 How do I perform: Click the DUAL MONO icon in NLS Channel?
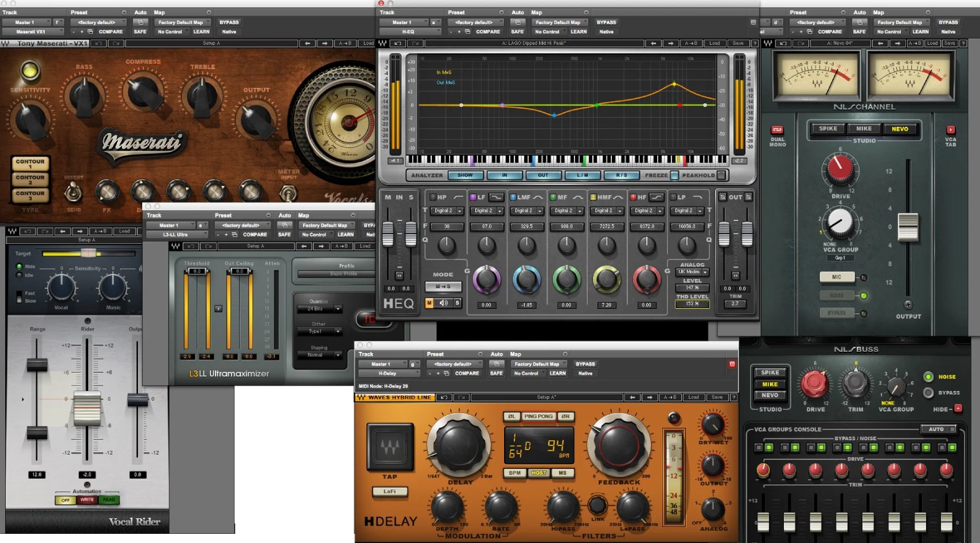(x=777, y=130)
